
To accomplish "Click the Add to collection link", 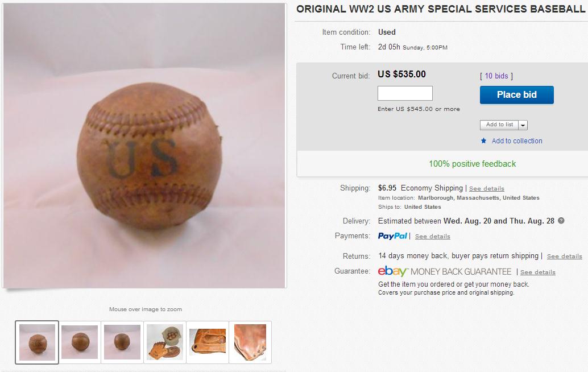I will pyautogui.click(x=517, y=141).
